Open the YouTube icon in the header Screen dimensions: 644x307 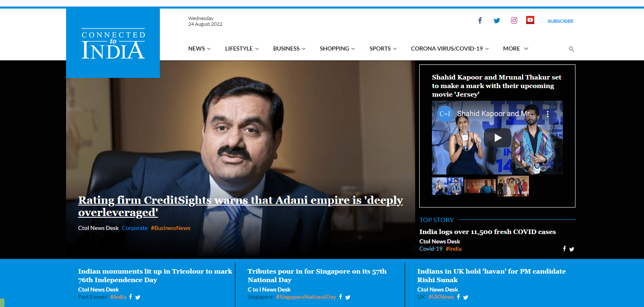click(530, 20)
